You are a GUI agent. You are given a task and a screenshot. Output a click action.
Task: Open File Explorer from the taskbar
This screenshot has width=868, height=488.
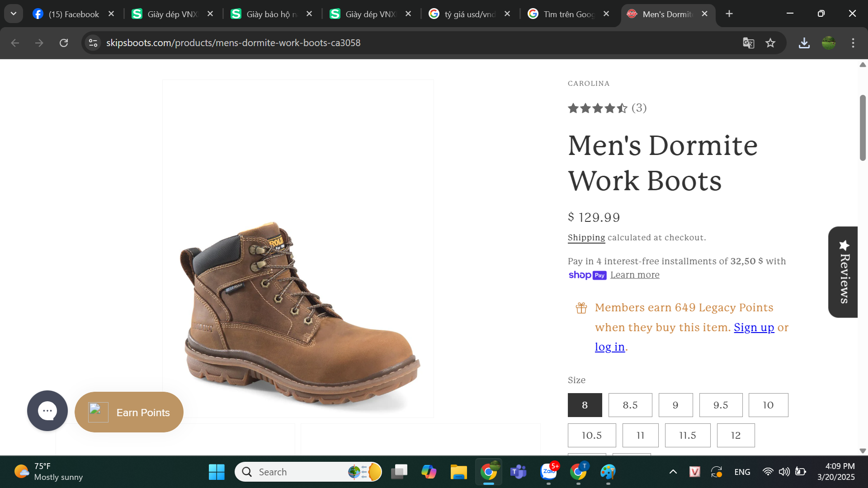(458, 472)
